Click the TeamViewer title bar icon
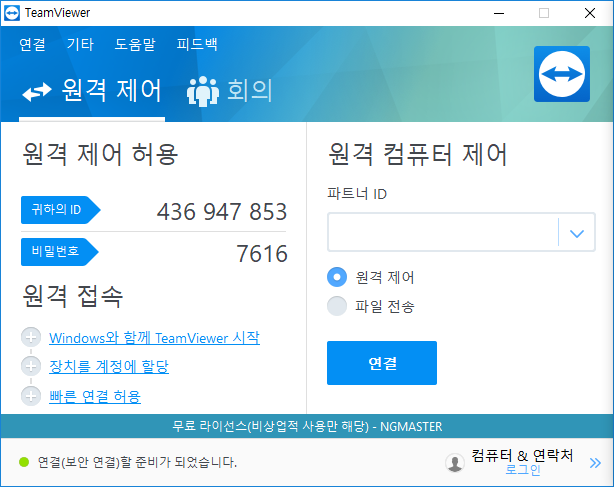The image size is (614, 487). coord(12,13)
